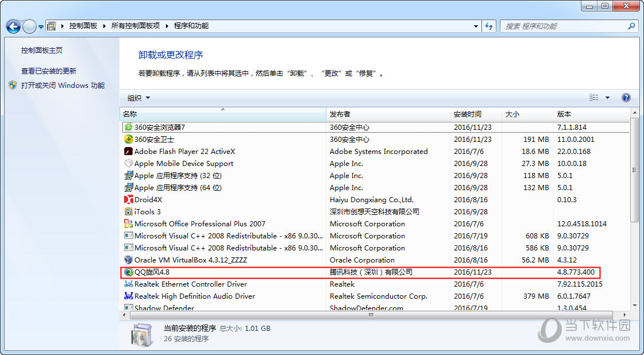Image resolution: width=644 pixels, height=355 pixels.
Task: Click the horizontal scrollbar right arrow
Action: (626, 315)
